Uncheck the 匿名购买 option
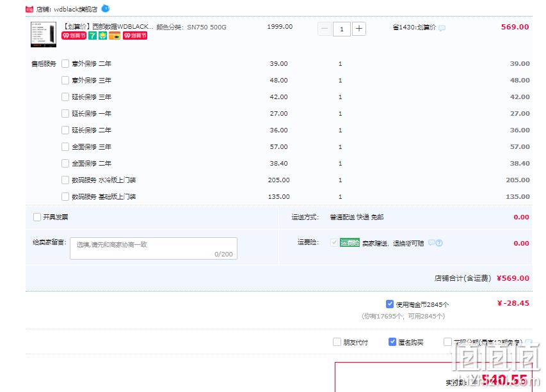The width and height of the screenshot is (546, 392). click(x=392, y=342)
